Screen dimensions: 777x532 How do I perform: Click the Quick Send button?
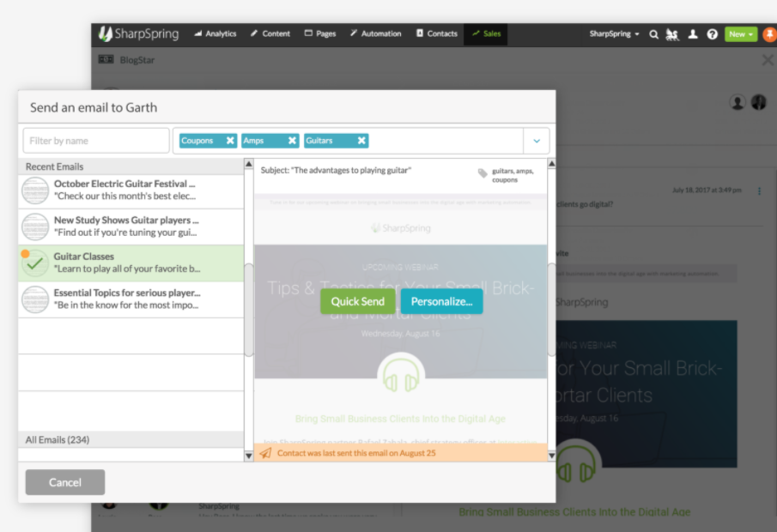tap(357, 301)
